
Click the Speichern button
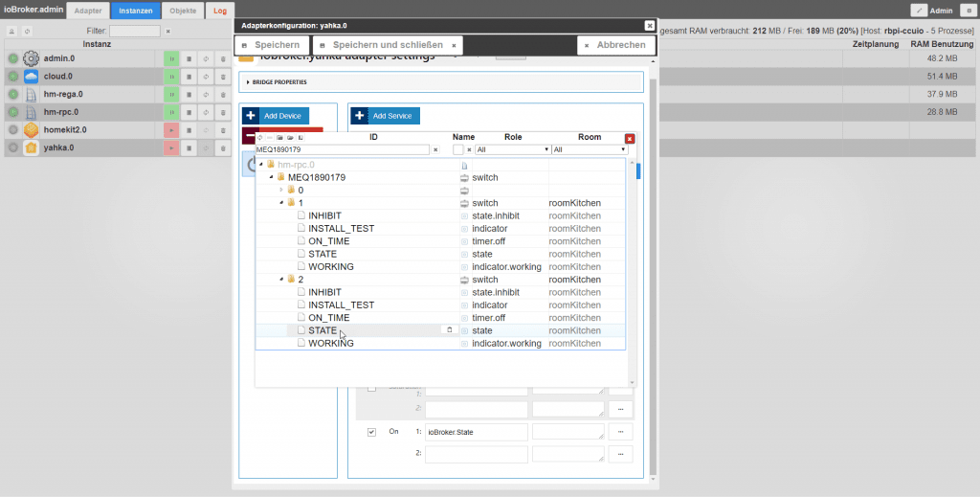pyautogui.click(x=272, y=45)
